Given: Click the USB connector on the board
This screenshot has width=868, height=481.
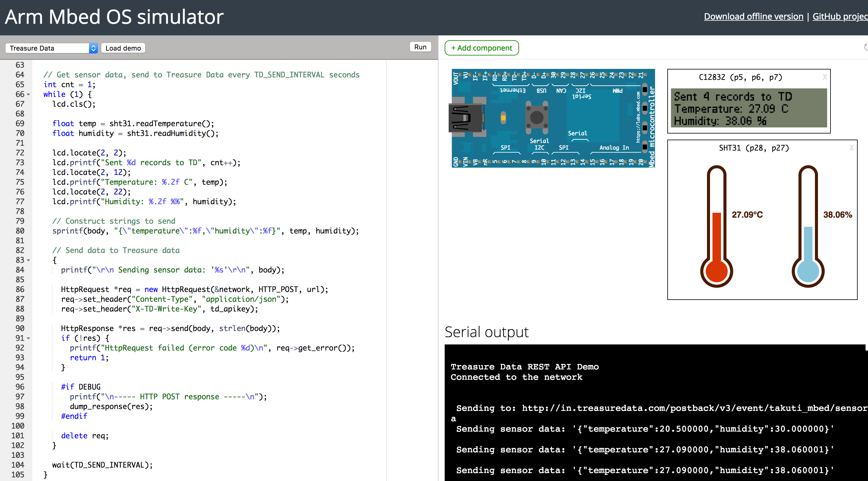Looking at the screenshot, I should pyautogui.click(x=466, y=118).
